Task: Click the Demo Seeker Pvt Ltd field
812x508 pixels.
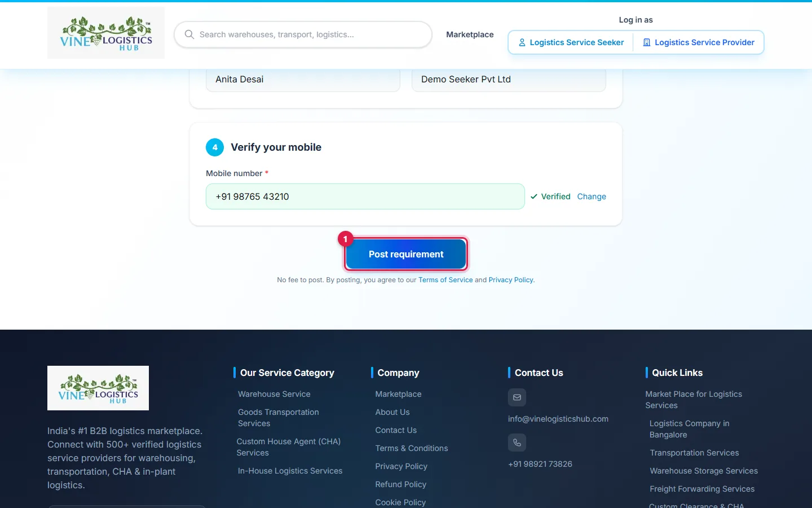Action: coord(509,80)
